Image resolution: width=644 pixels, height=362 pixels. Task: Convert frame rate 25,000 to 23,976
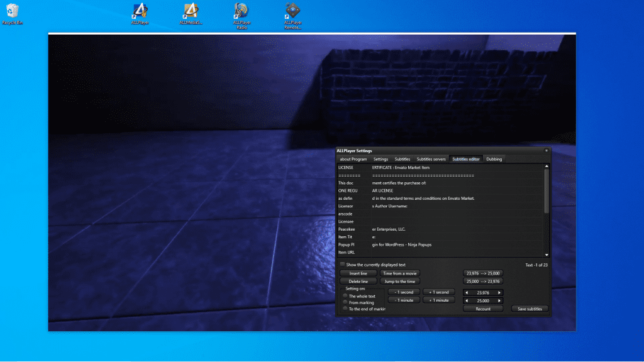483,282
